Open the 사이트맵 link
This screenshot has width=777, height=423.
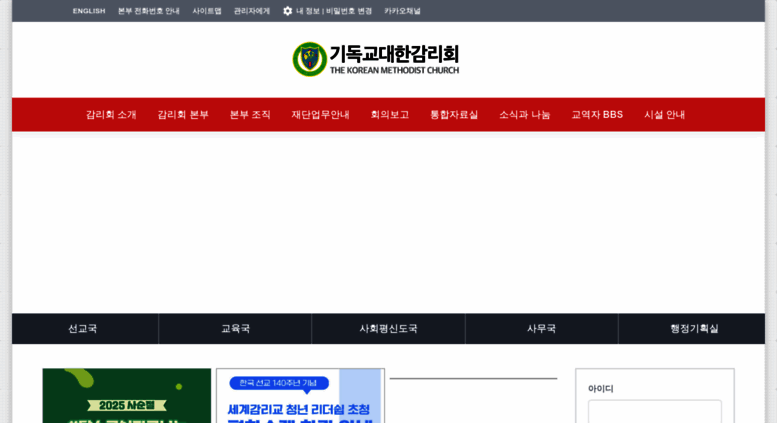(207, 11)
